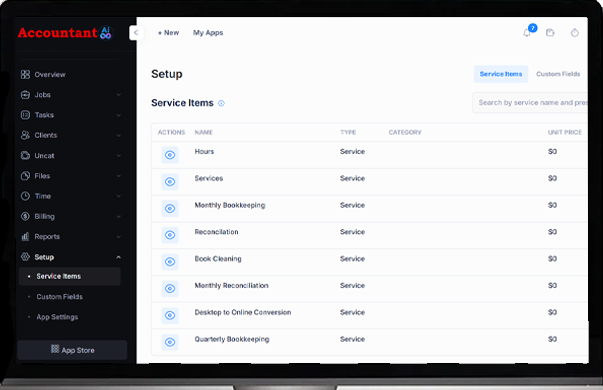This screenshot has width=603, height=390.
Task: Click the info icon beside Service Items heading
Action: point(222,103)
